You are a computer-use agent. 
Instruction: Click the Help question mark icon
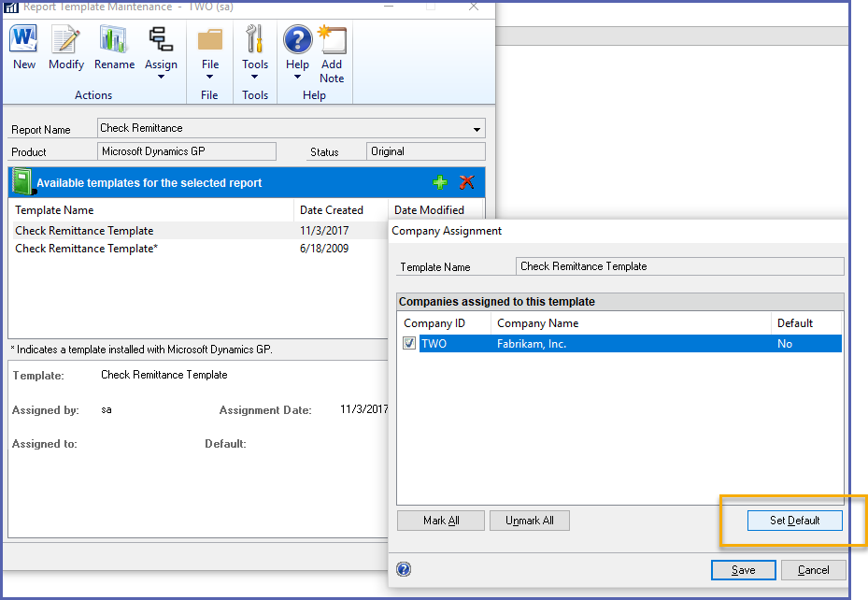(x=297, y=39)
